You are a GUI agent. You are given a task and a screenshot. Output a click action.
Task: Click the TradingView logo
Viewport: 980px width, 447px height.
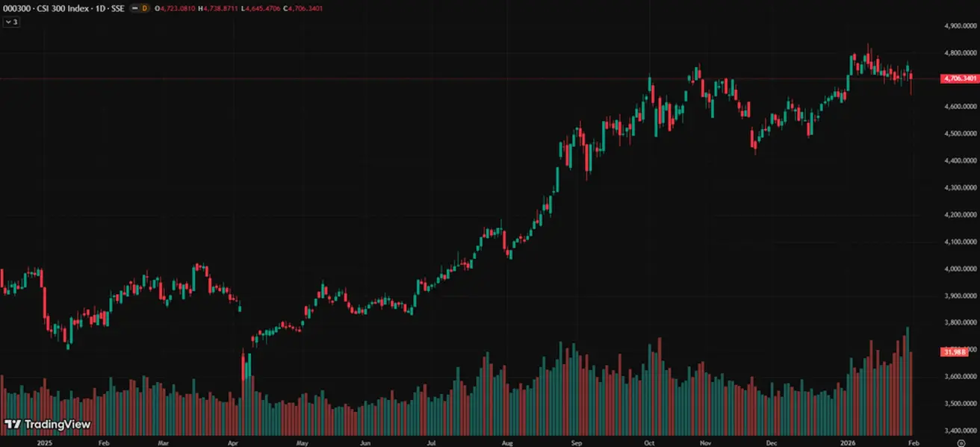(48, 424)
